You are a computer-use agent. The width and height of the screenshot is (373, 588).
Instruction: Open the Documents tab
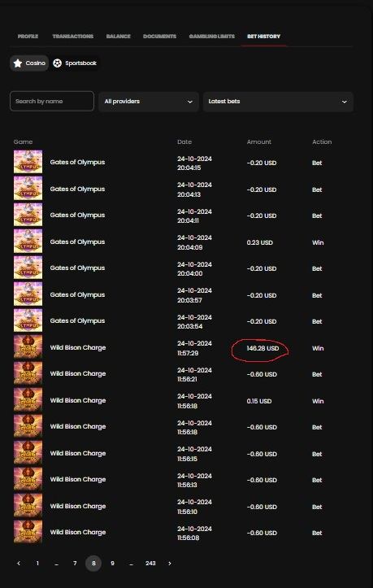[160, 37]
